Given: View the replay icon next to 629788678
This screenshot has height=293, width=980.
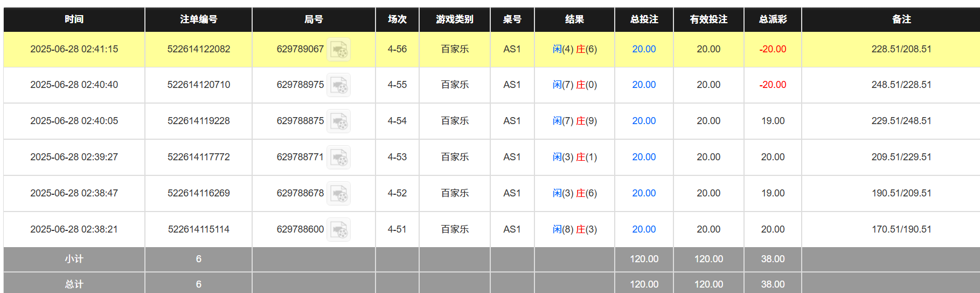Looking at the screenshot, I should click(x=339, y=194).
